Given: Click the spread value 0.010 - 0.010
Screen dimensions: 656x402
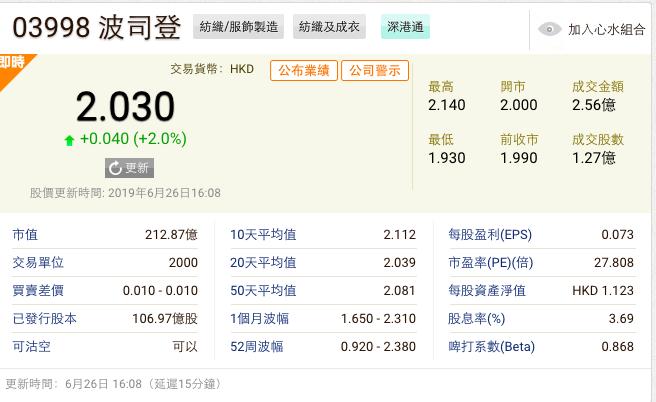Looking at the screenshot, I should coord(160,291).
